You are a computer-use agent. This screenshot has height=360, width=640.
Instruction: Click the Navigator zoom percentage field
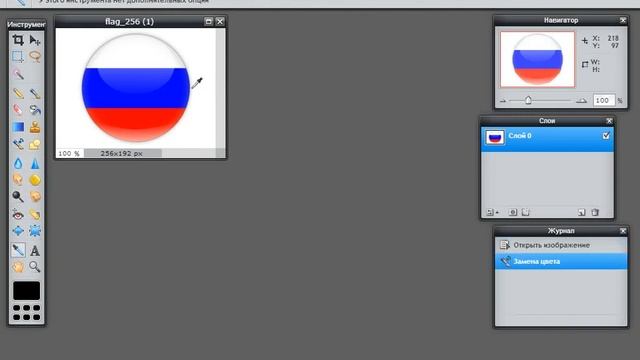pyautogui.click(x=603, y=100)
